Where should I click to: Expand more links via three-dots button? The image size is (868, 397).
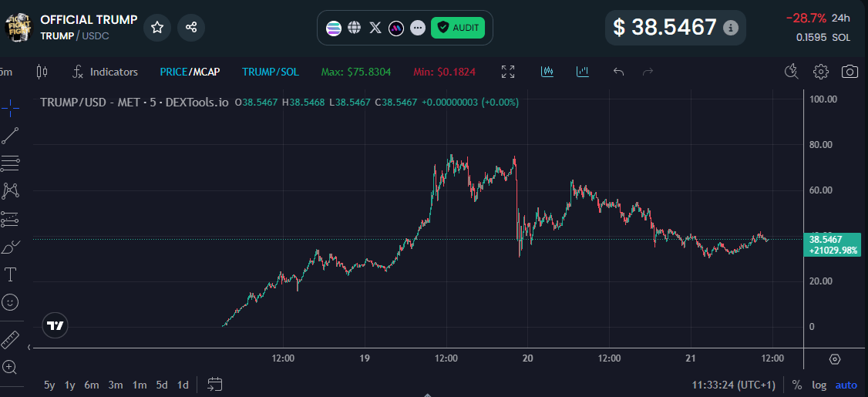418,28
